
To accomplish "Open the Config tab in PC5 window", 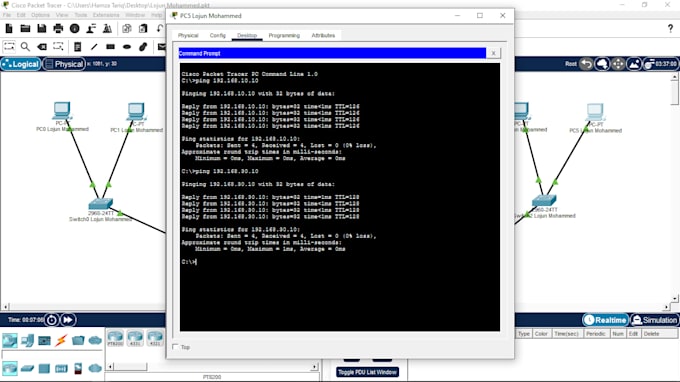I will (x=217, y=36).
